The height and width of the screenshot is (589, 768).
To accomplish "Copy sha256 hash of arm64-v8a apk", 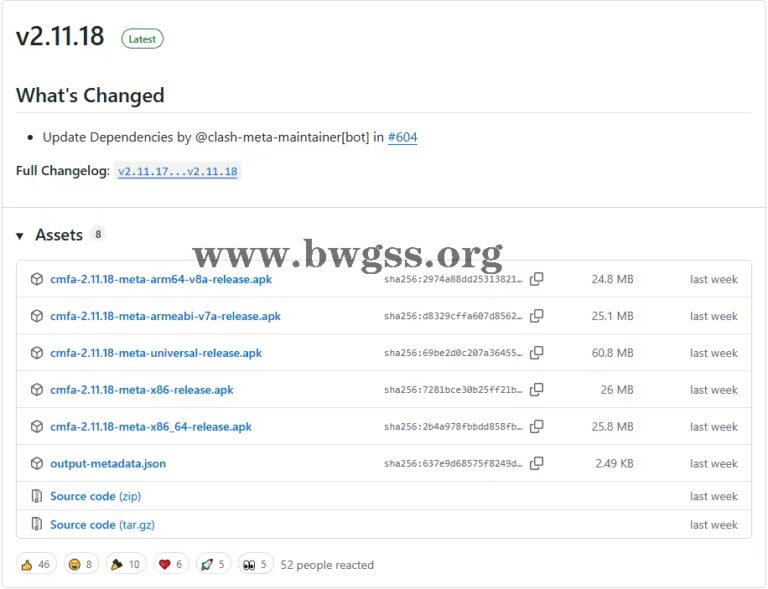I will [x=536, y=279].
